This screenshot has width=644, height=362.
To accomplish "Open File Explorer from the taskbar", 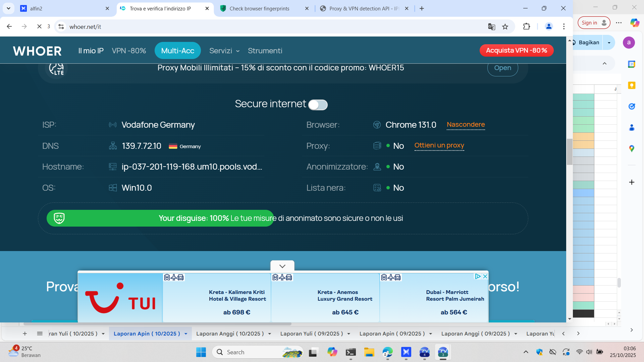I will [x=369, y=352].
